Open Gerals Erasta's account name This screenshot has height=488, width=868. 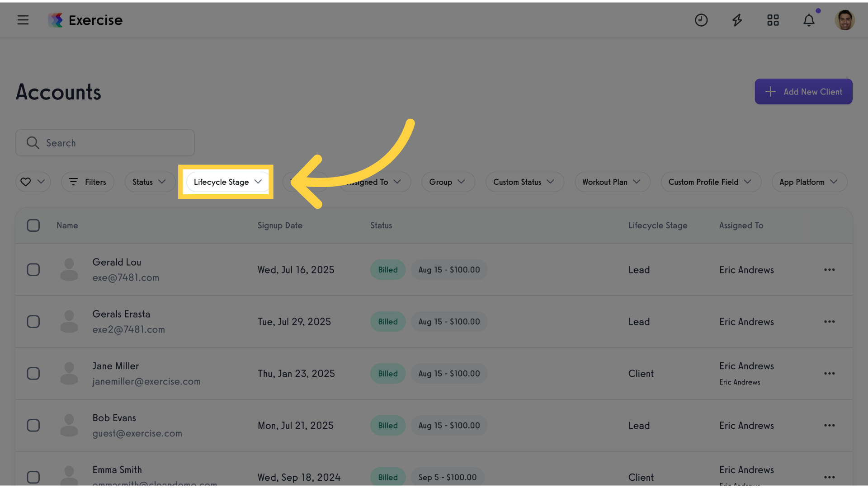121,314
